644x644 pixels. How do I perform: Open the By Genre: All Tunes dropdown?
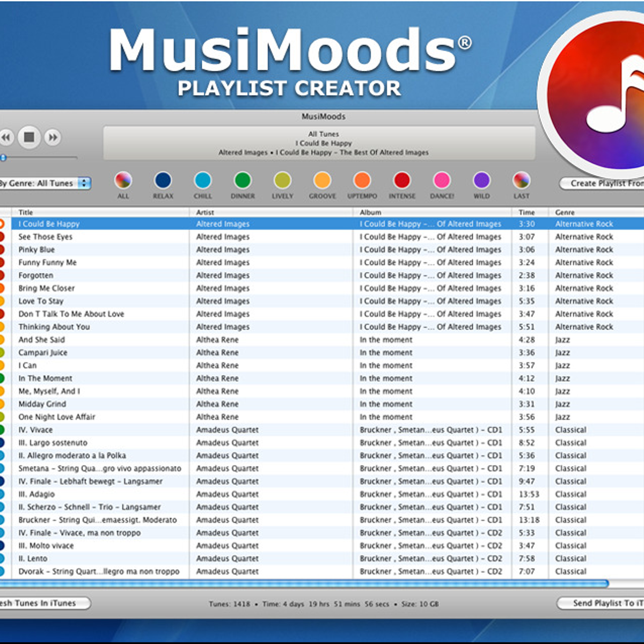point(45,184)
